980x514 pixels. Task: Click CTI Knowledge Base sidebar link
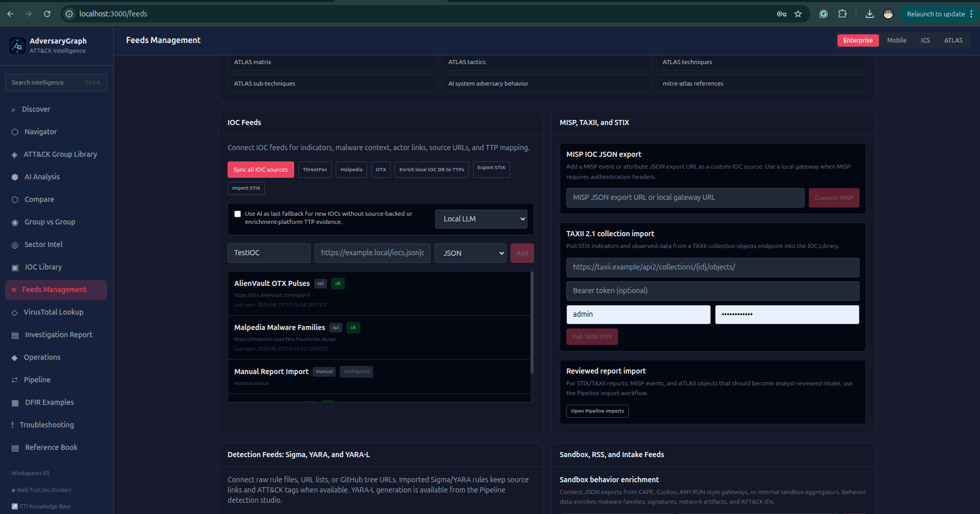tap(42, 506)
